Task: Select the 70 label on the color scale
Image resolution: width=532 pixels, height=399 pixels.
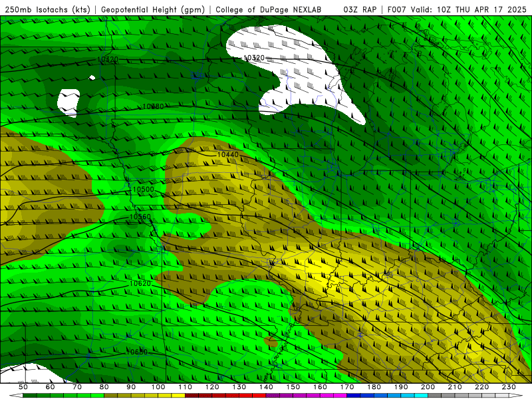Action: point(77,387)
